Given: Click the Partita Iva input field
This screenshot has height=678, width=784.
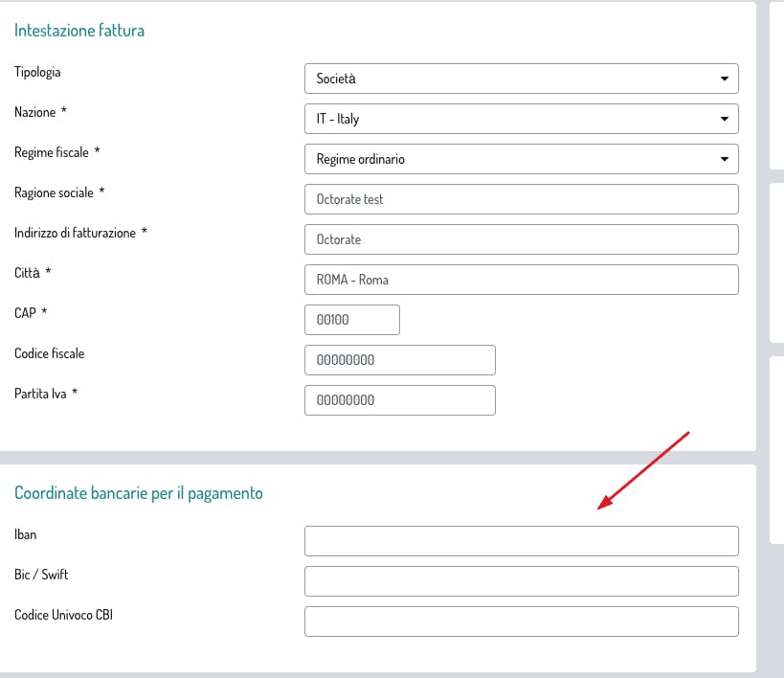Looking at the screenshot, I should (400, 400).
